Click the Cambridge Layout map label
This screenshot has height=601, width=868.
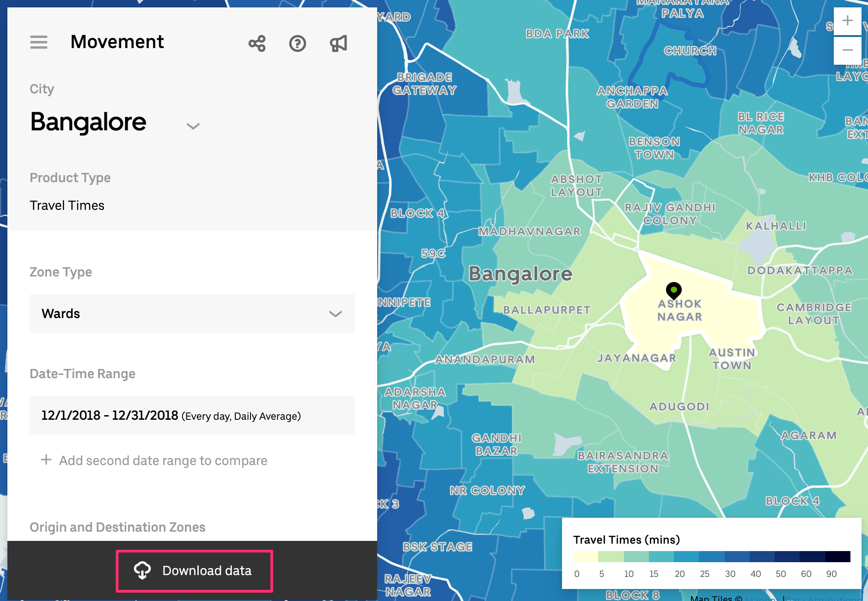pos(813,314)
